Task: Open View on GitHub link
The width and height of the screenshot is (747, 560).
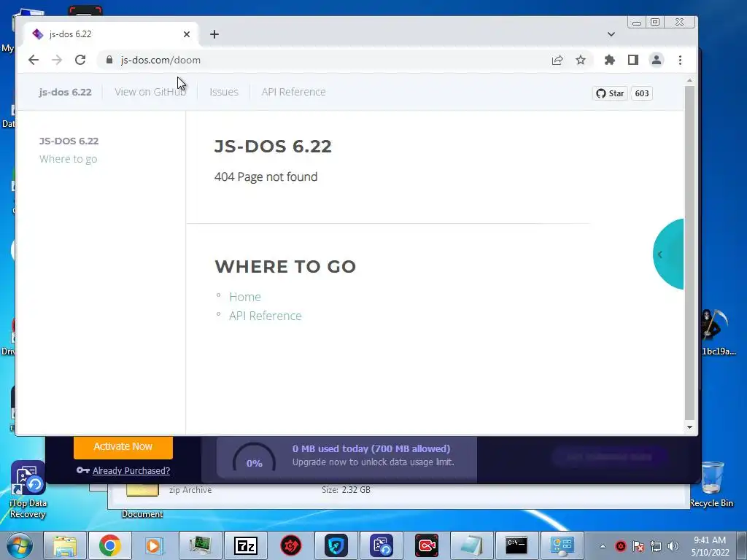Action: [150, 92]
